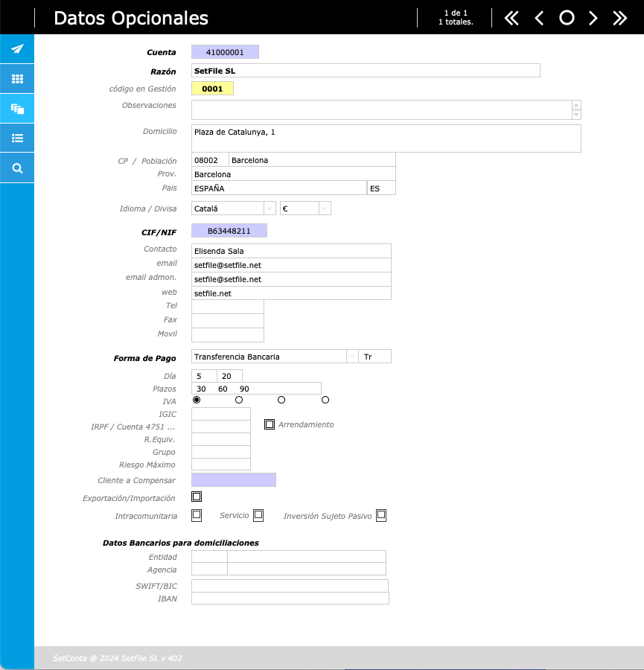
Task: Check the Inversión Sujeto Pasivo box
Action: (x=381, y=515)
